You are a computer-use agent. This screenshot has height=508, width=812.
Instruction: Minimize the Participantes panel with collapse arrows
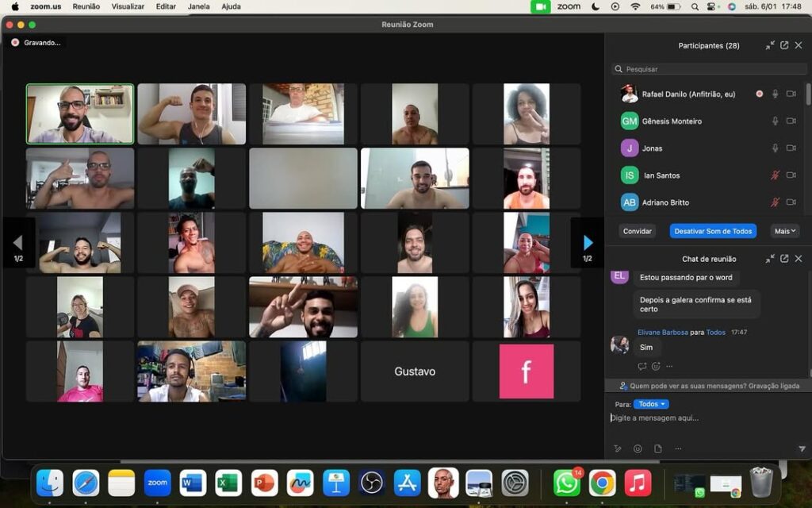tap(770, 45)
